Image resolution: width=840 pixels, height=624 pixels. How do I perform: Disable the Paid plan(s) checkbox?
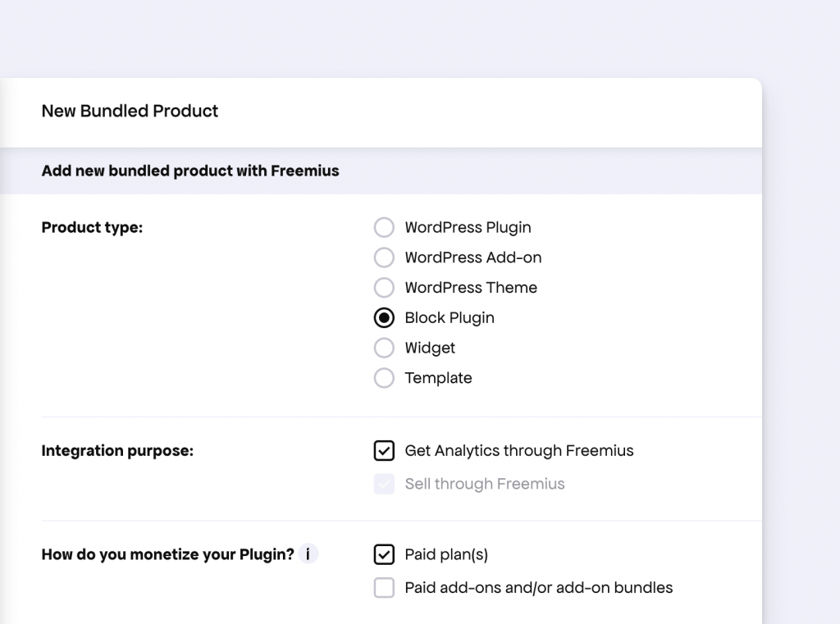point(384,555)
